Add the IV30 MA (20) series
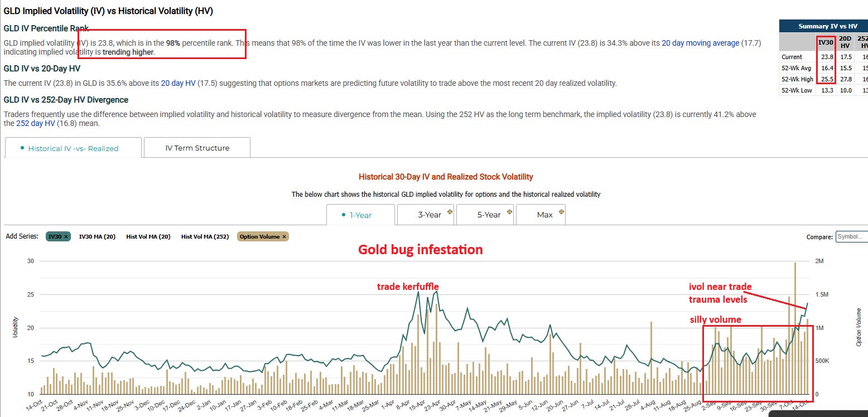868x417 pixels. coord(98,236)
